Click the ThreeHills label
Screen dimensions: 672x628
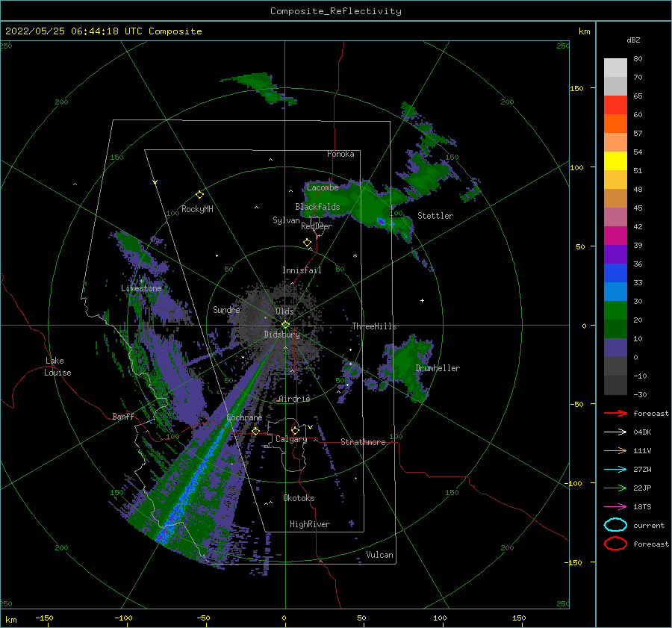(x=374, y=326)
